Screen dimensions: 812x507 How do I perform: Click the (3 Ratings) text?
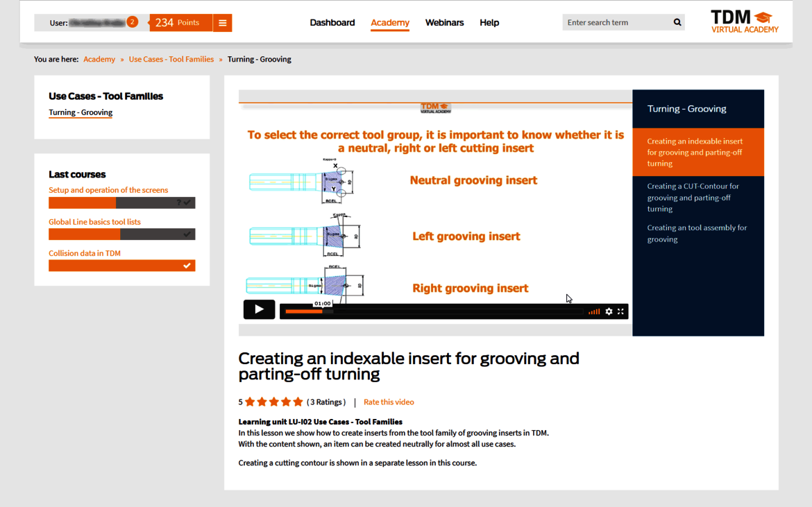tap(325, 402)
